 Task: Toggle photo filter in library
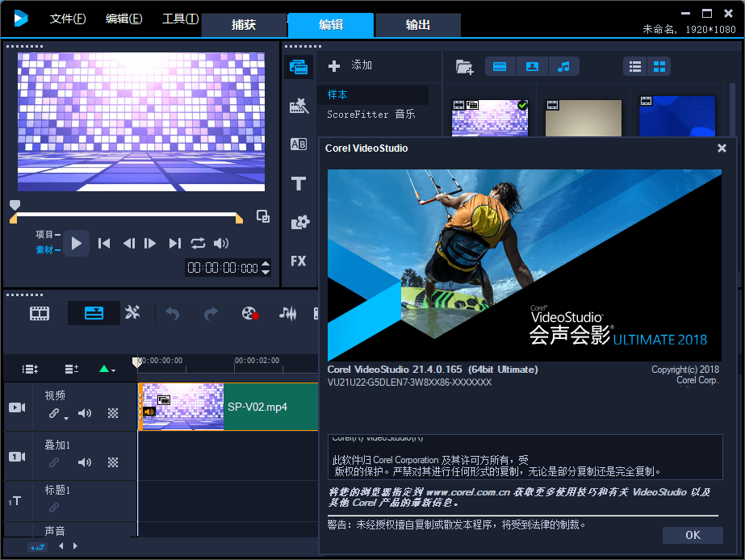point(532,66)
